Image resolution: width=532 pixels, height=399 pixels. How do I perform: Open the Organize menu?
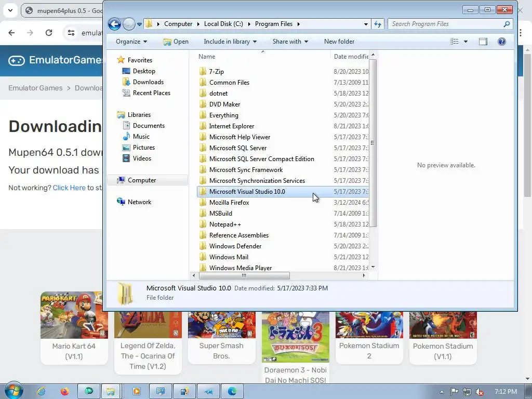tap(131, 42)
